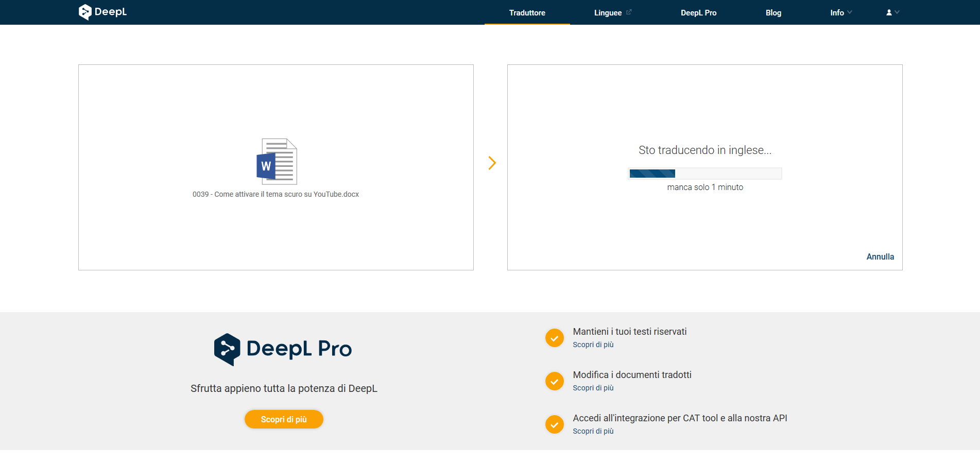Click checkmark icon beside CAT tool integration

click(554, 424)
